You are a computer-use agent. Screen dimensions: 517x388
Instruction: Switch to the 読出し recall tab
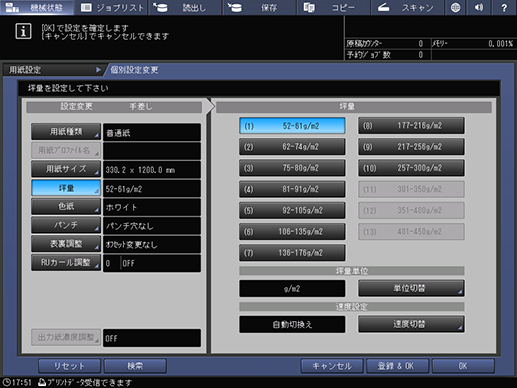click(x=185, y=7)
